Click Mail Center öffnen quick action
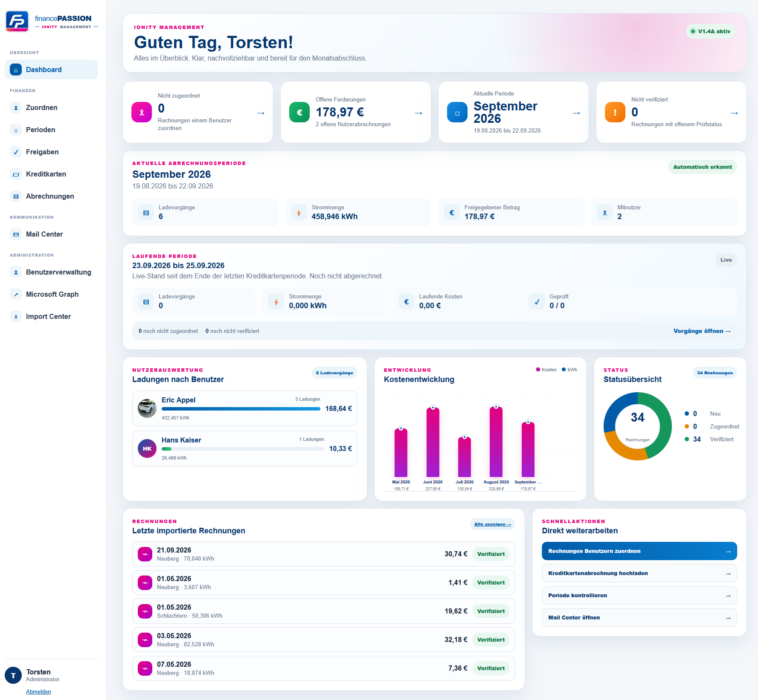This screenshot has width=758, height=700. tap(639, 617)
